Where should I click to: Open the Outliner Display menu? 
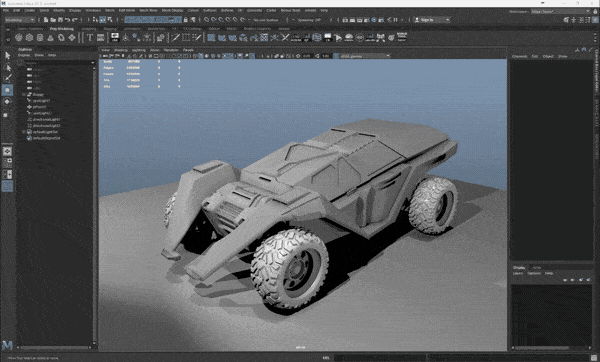tap(24, 55)
